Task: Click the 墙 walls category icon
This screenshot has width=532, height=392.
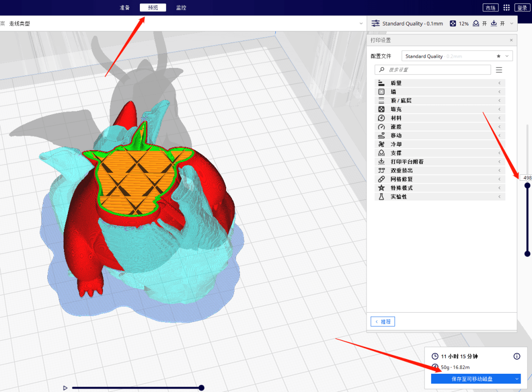Action: tap(381, 92)
